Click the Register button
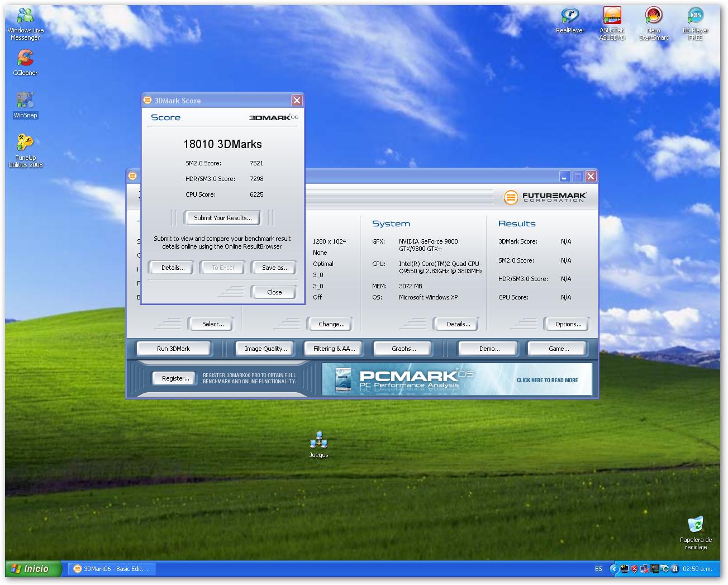The width and height of the screenshot is (728, 585). (x=175, y=378)
